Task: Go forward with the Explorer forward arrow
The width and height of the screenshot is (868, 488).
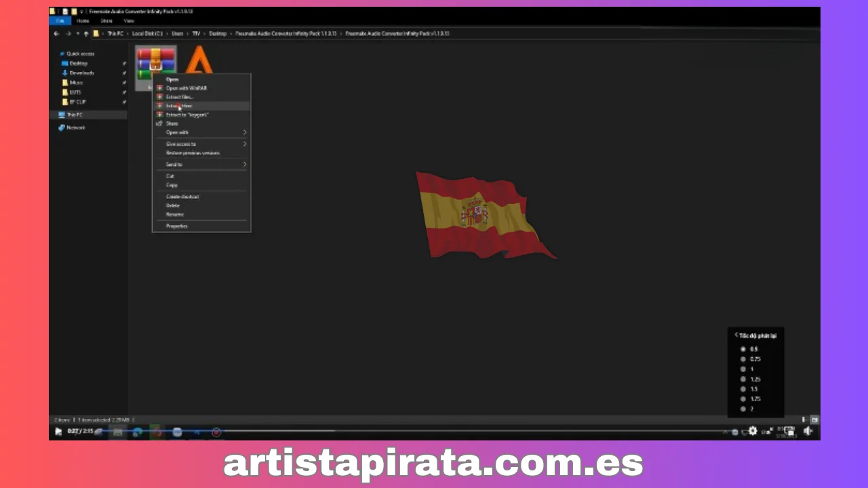Action: [67, 33]
